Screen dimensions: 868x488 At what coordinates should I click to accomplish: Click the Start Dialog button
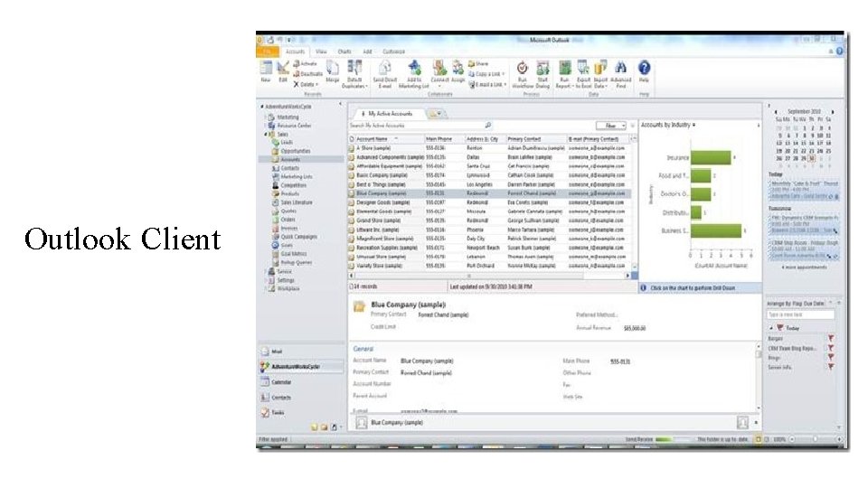coord(542,75)
